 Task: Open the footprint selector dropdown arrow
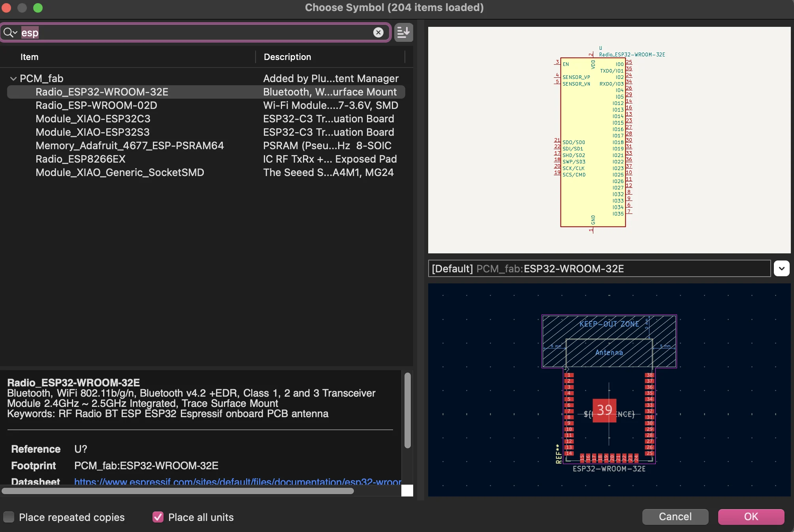pyautogui.click(x=781, y=268)
